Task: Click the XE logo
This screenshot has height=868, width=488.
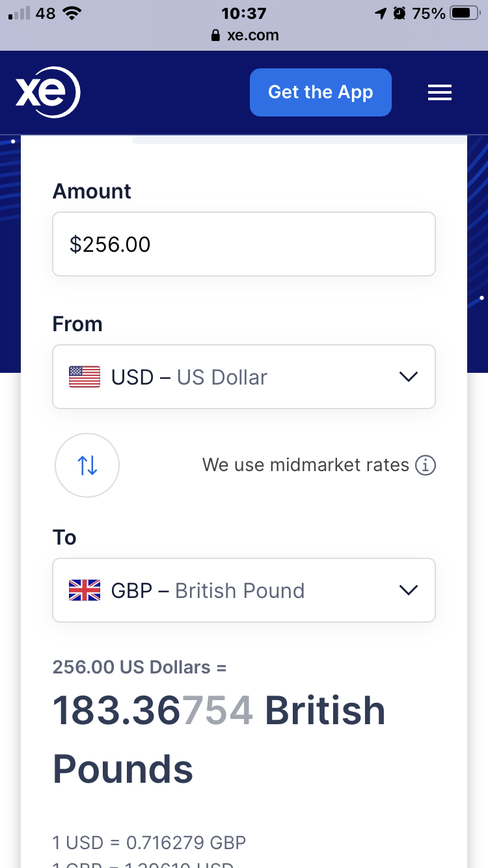Action: tap(47, 92)
